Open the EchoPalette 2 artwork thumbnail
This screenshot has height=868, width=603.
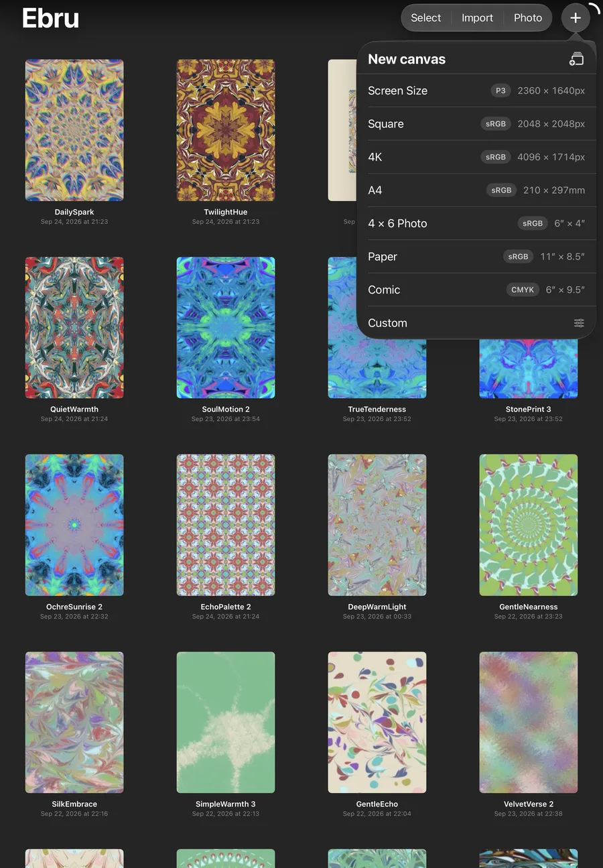coord(226,525)
